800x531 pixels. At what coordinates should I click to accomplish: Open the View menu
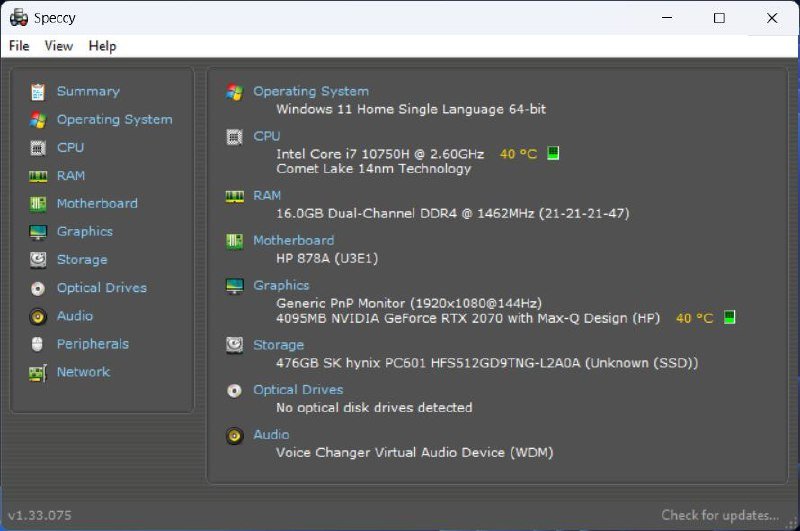pyautogui.click(x=59, y=46)
